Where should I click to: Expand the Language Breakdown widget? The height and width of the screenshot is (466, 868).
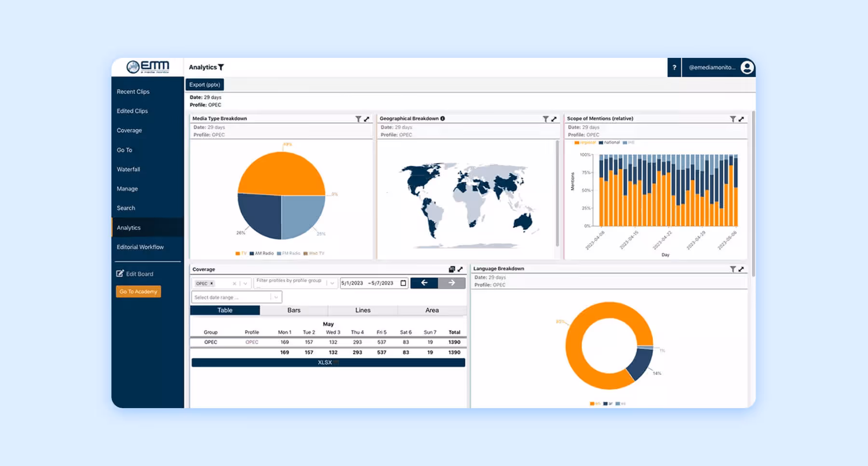coord(741,269)
